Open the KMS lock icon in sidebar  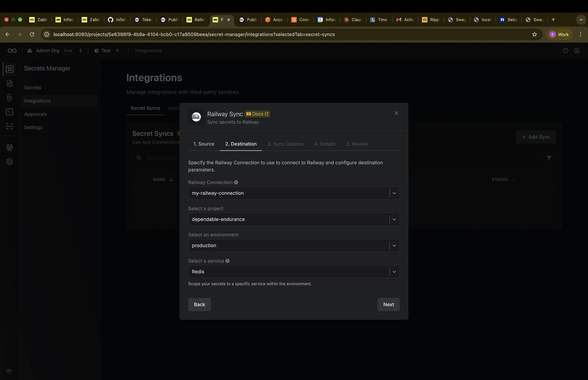pos(9,98)
